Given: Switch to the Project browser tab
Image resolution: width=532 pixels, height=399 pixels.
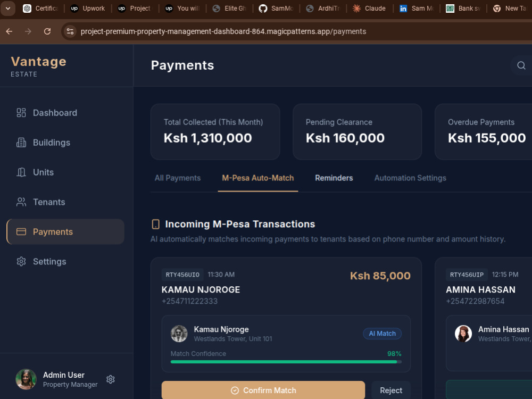Looking at the screenshot, I should pos(135,9).
